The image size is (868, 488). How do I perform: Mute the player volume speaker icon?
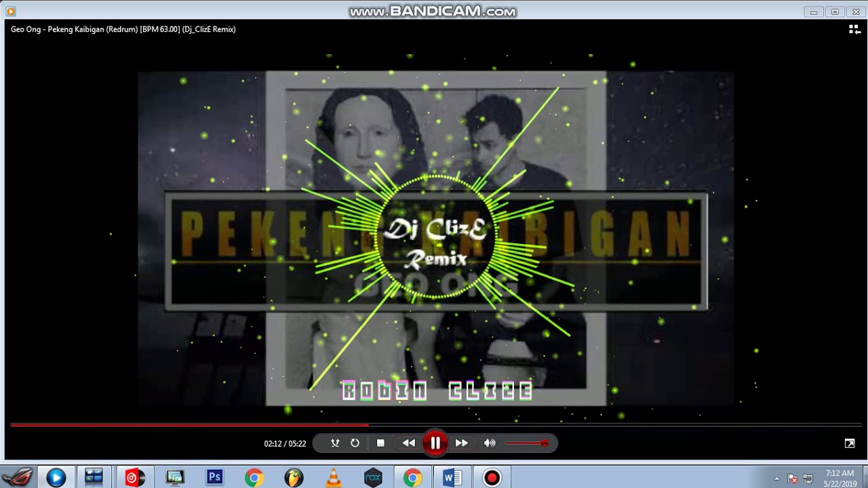[490, 443]
